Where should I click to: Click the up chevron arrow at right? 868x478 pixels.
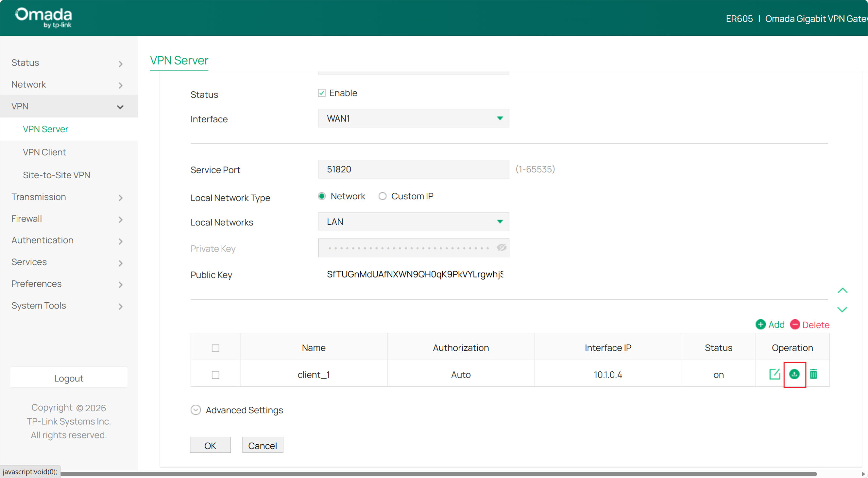842,291
